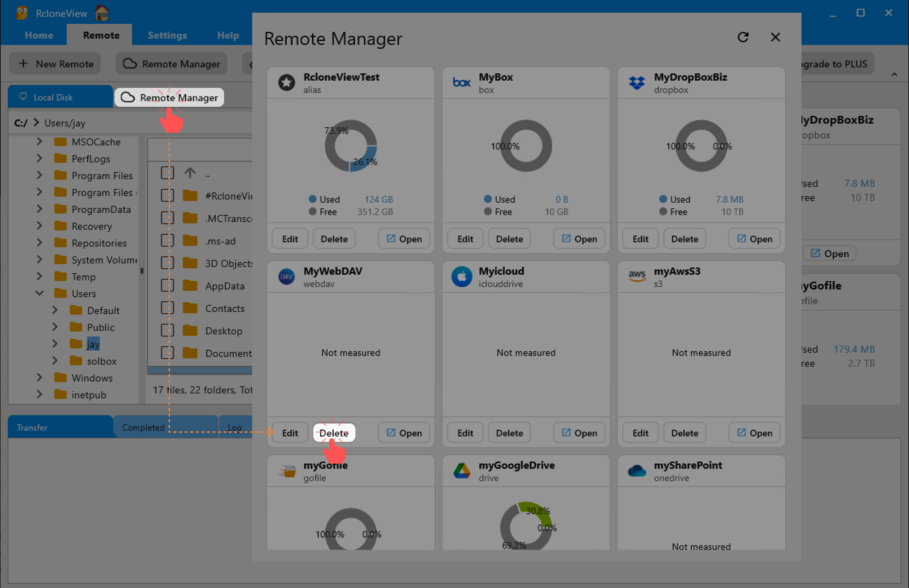Click the MyWebDAV DAV icon
Viewport: 909px width, 588px height.
pyautogui.click(x=286, y=276)
